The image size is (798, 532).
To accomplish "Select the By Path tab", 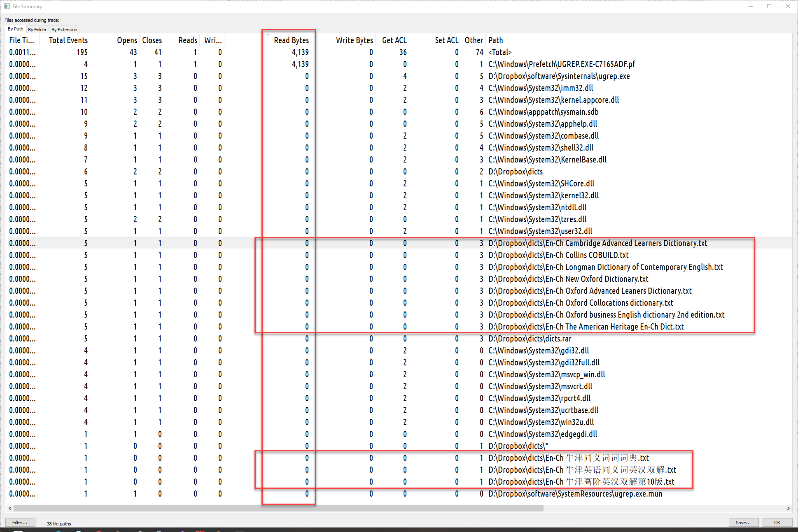I will [16, 29].
